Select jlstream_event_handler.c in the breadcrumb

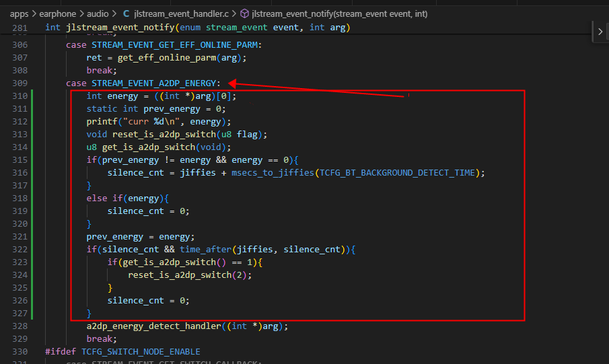(181, 14)
